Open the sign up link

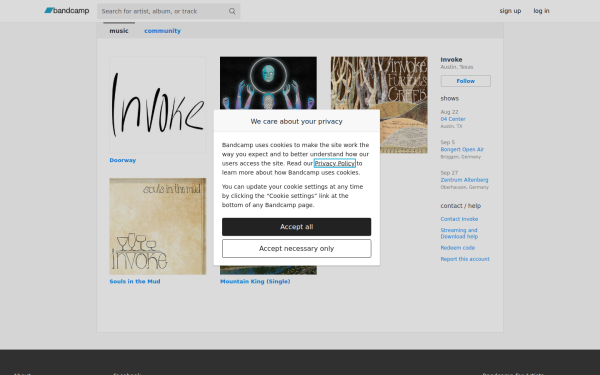[510, 11]
